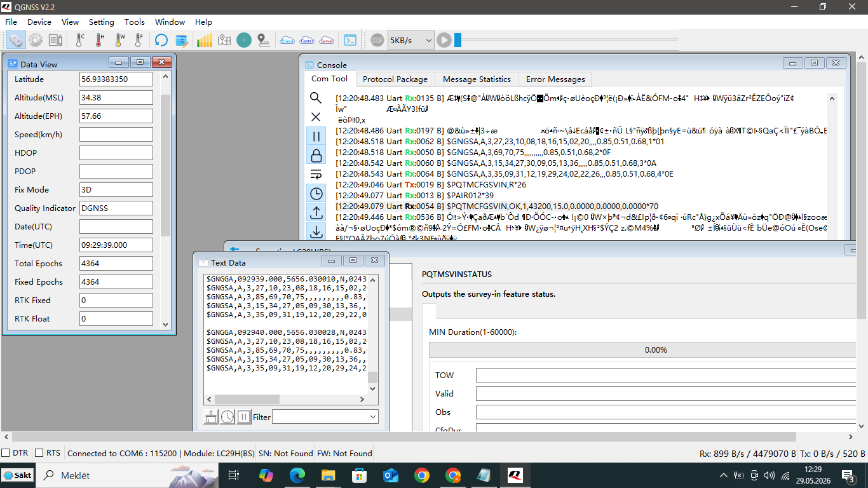Click the location track pin toolbar icon
This screenshot has height=488, width=868.
point(264,40)
